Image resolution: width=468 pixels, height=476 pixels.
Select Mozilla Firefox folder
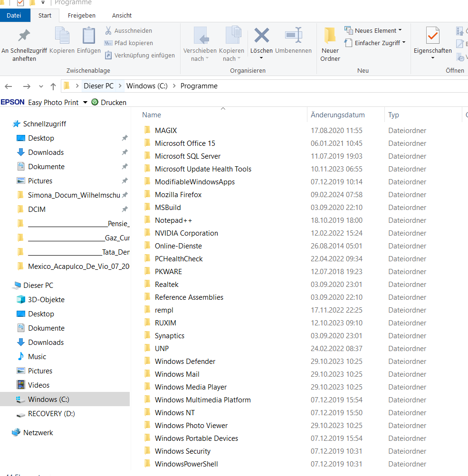click(x=178, y=195)
